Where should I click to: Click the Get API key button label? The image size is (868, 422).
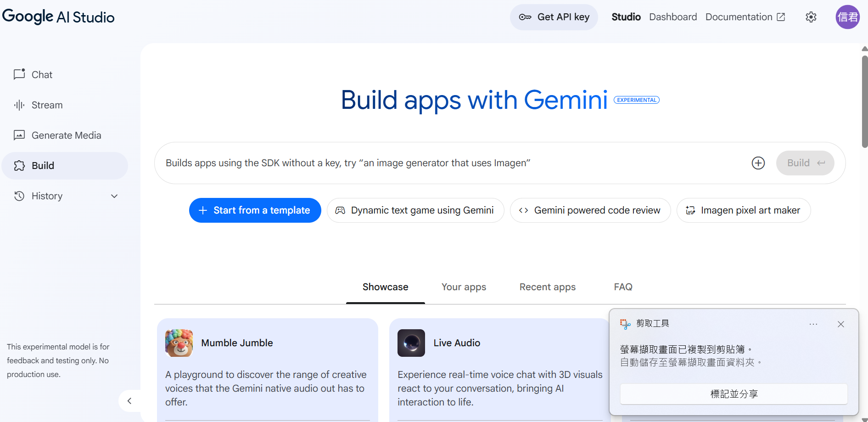click(x=564, y=17)
